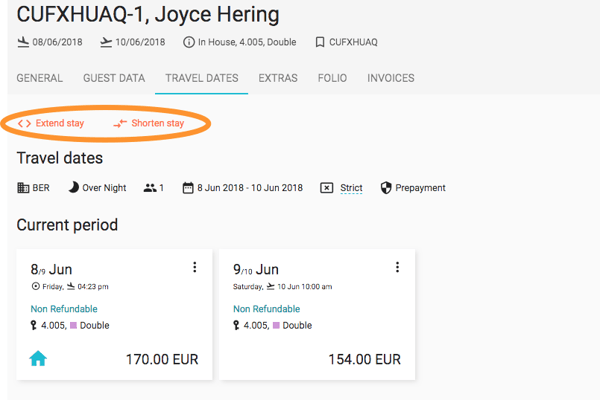Open the three-dot menu on 8/9 Jun card

pos(195,267)
